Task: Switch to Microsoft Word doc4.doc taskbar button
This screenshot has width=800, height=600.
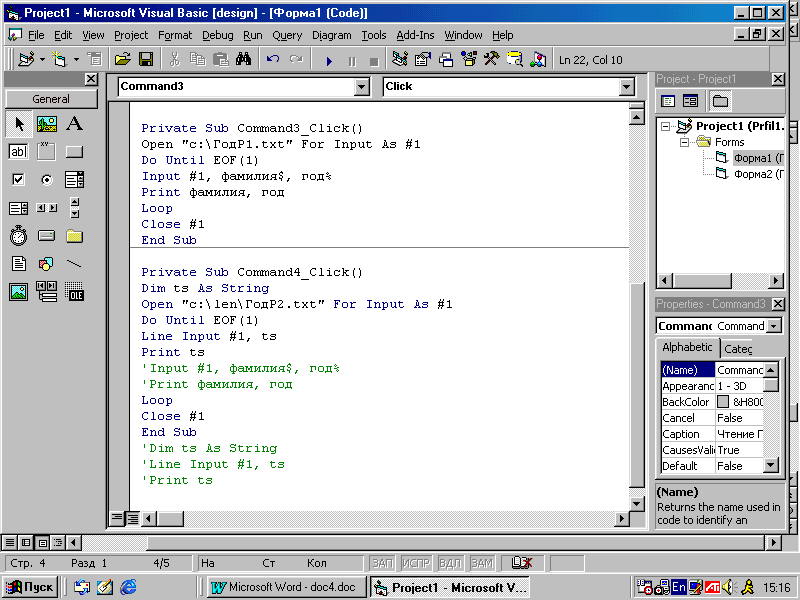Action: tap(287, 587)
